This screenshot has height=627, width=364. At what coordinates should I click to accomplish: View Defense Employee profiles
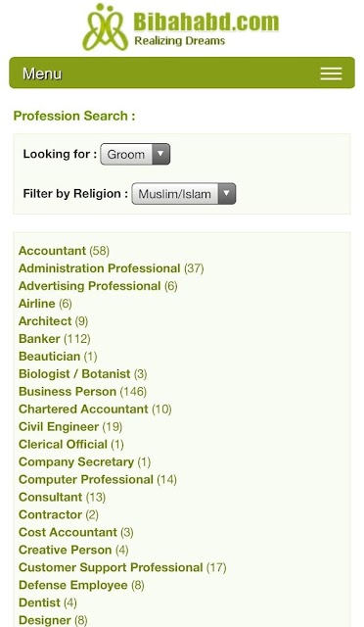73,585
